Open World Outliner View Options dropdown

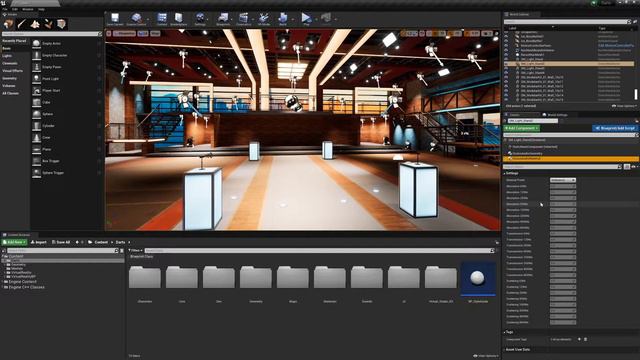click(x=624, y=106)
